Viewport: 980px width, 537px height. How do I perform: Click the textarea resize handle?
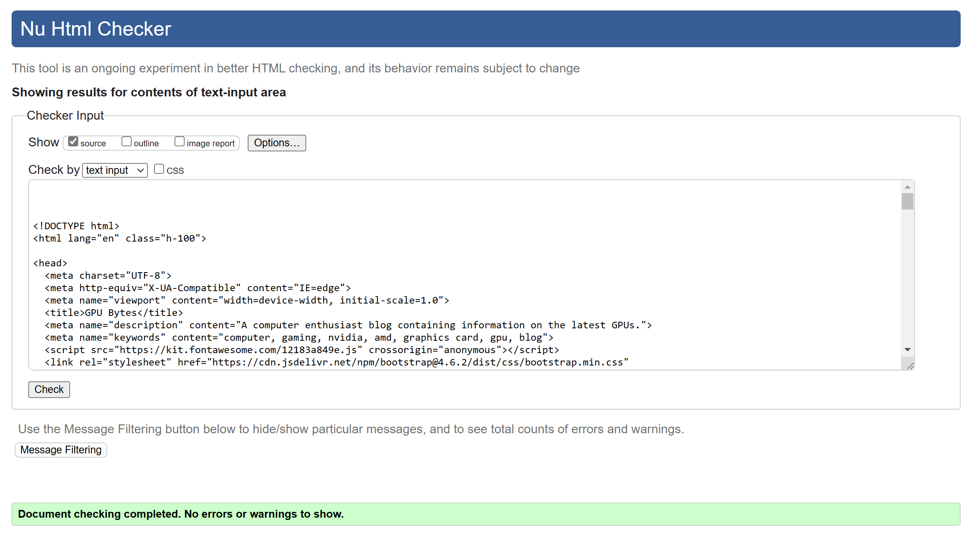(910, 366)
